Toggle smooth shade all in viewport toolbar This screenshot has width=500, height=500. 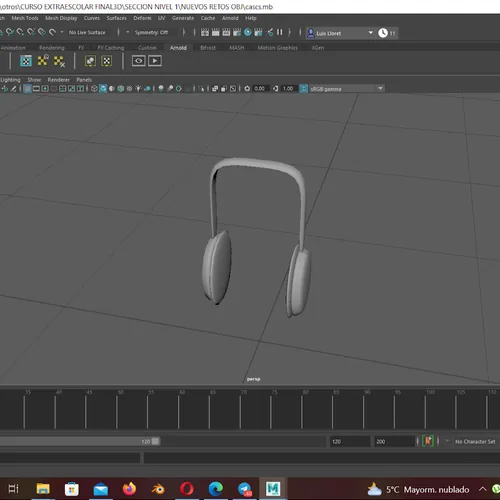point(103,89)
